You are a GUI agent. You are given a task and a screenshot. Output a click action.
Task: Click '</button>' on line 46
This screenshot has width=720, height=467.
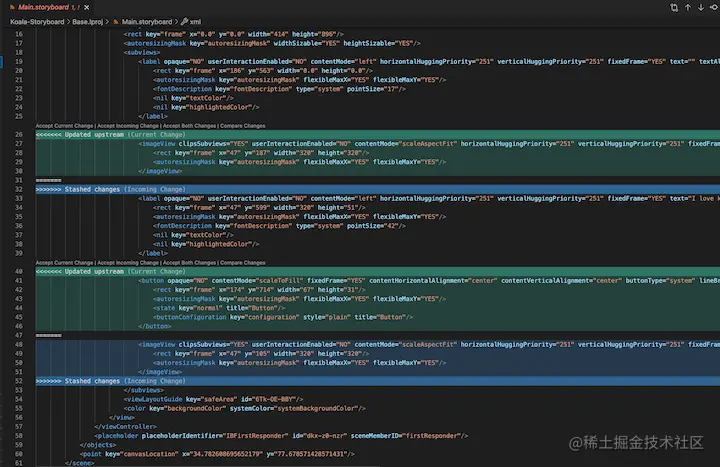pyautogui.click(x=155, y=326)
